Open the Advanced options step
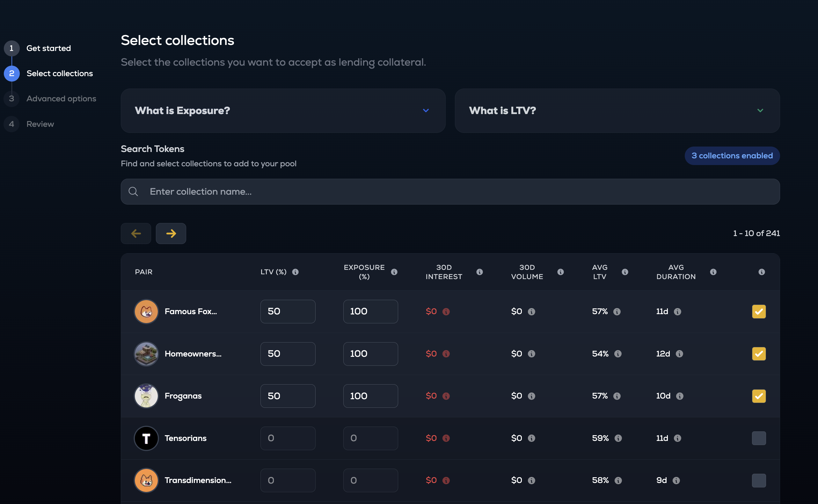Image resolution: width=818 pixels, height=504 pixels. click(61, 99)
